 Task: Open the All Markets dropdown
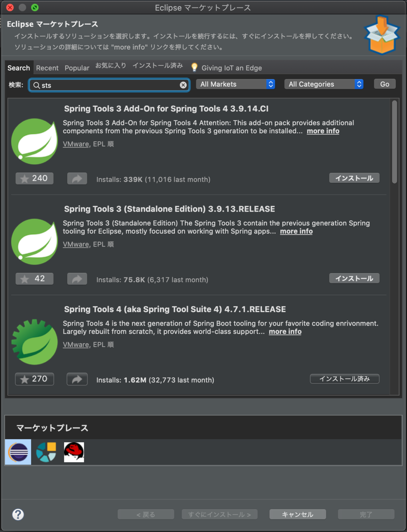point(235,84)
